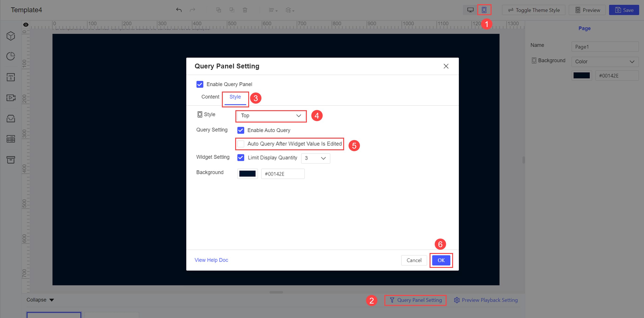Open Preview Playback Setting link
The height and width of the screenshot is (318, 644).
click(x=486, y=300)
